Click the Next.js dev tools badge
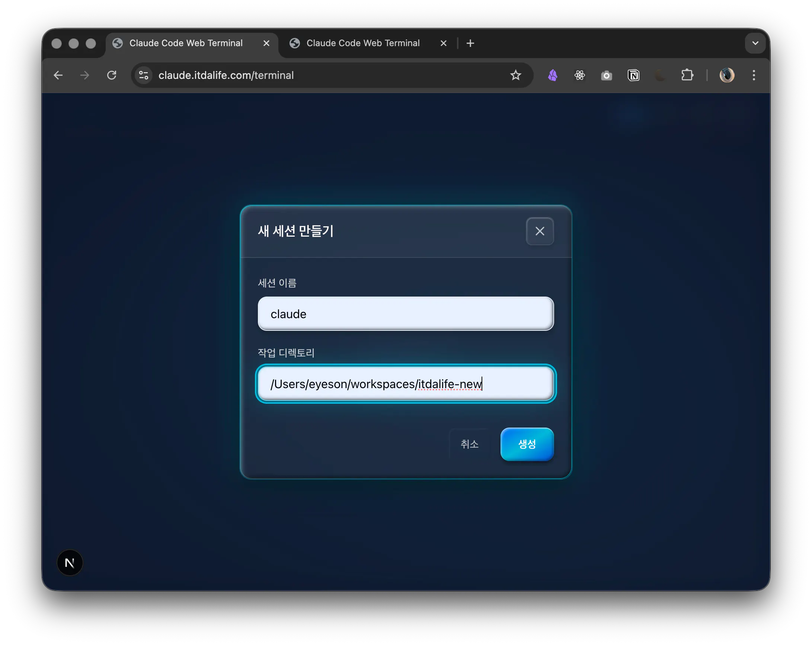Image resolution: width=812 pixels, height=646 pixels. 70,562
